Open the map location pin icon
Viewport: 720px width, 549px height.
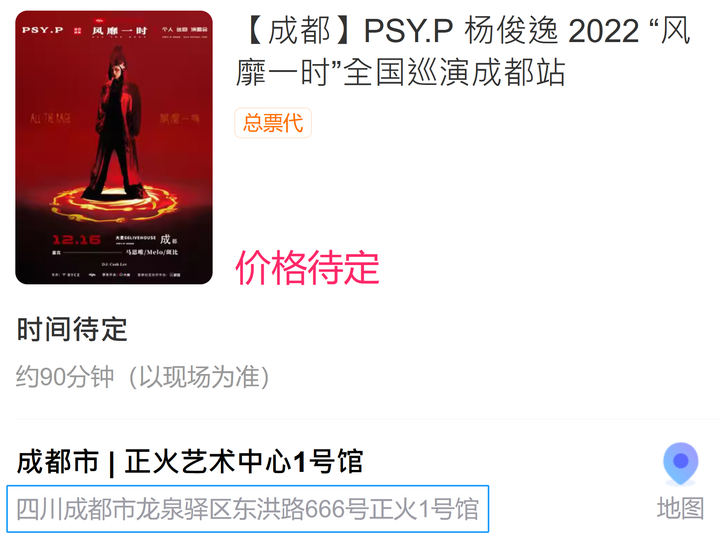(681, 464)
